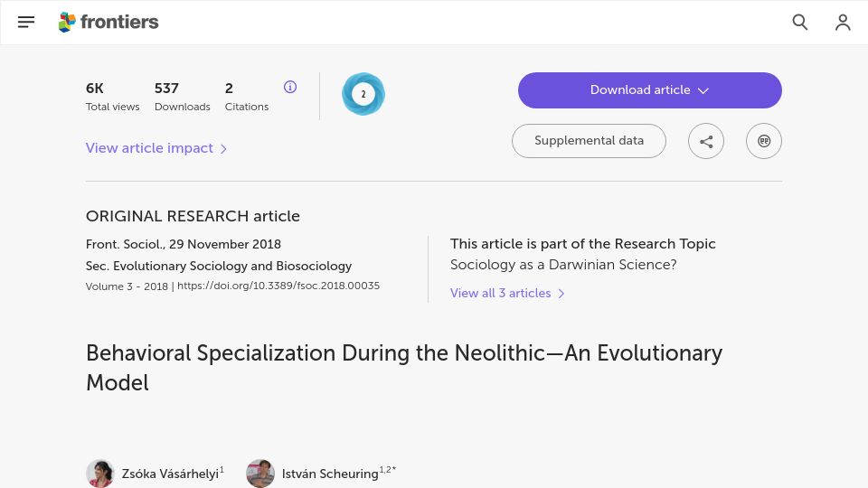Click the share article icon

[x=706, y=141]
